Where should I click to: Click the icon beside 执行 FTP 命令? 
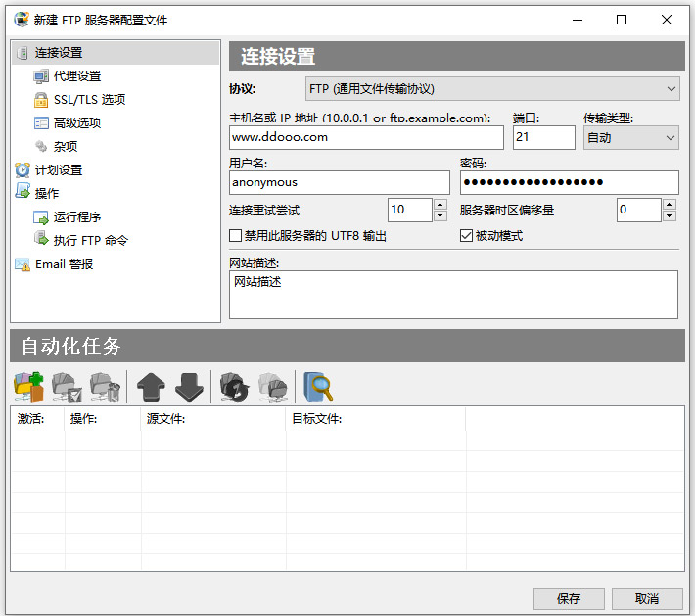coord(41,238)
